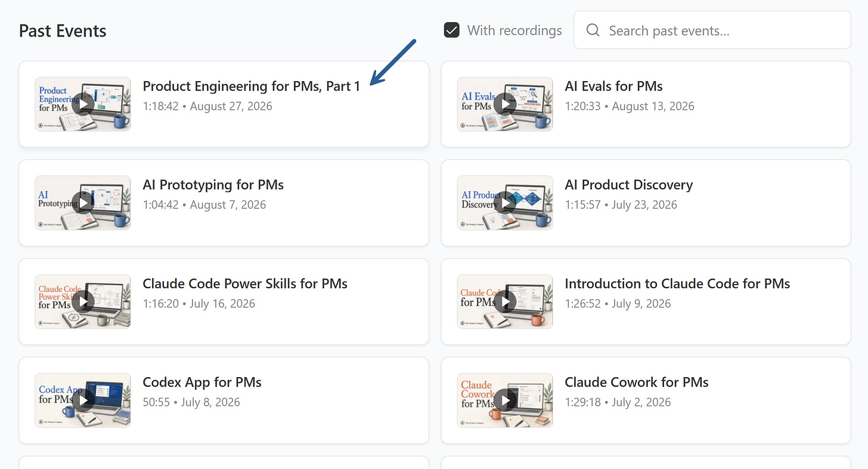Image resolution: width=868 pixels, height=469 pixels.
Task: Play the AI Prototyping for PMs recording
Action: pyautogui.click(x=83, y=203)
